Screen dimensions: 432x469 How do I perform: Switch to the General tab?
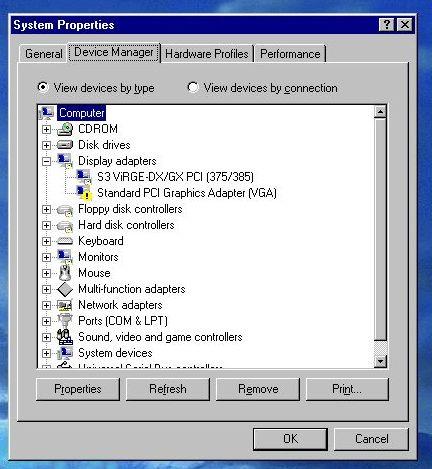click(44, 54)
